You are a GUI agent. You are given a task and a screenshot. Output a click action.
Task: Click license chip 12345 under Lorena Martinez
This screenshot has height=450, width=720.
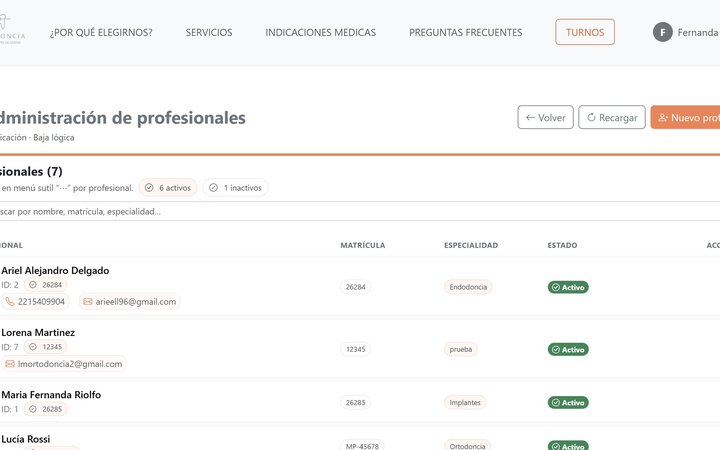click(x=45, y=347)
